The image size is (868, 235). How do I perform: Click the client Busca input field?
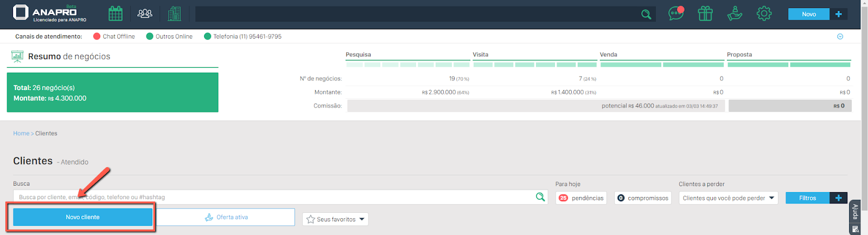pos(271,197)
